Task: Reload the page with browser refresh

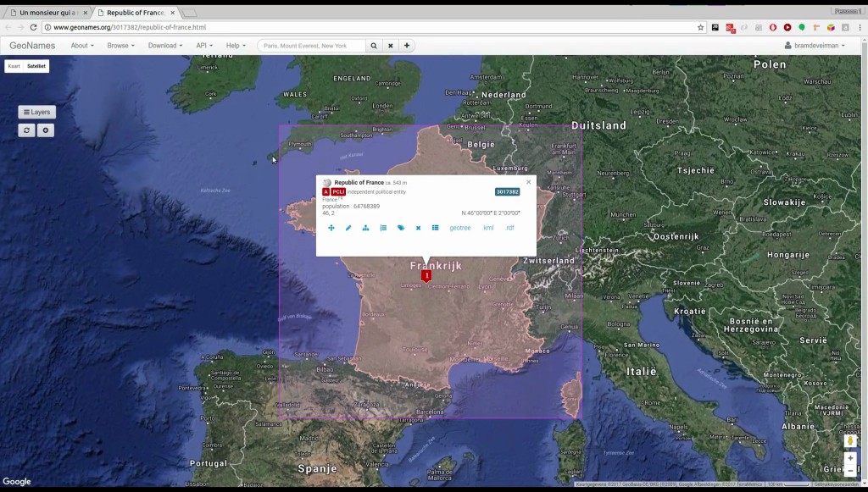Action: click(x=33, y=27)
